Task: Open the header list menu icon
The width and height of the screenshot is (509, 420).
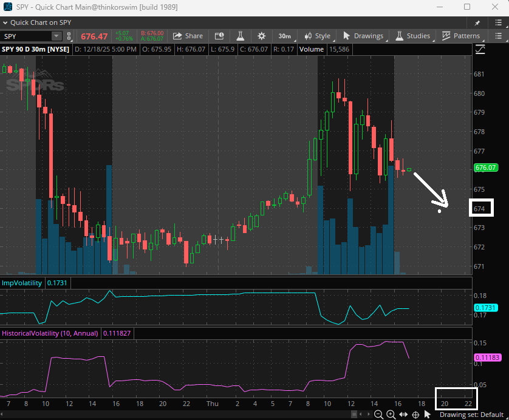Action: (x=498, y=22)
